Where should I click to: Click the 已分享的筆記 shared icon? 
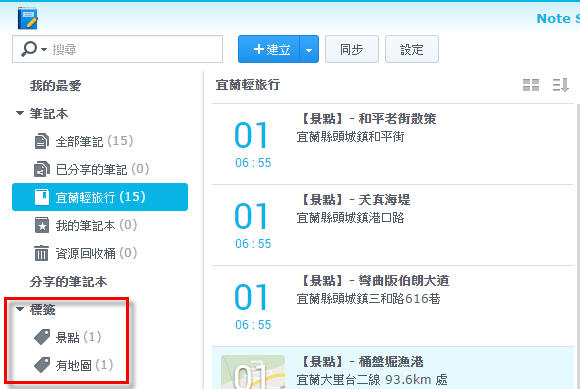41,169
